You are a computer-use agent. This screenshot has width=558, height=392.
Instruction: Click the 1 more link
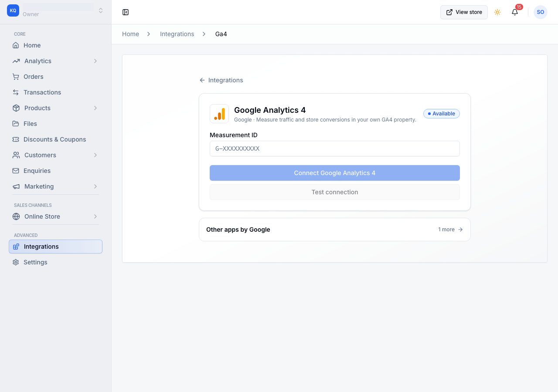point(451,230)
